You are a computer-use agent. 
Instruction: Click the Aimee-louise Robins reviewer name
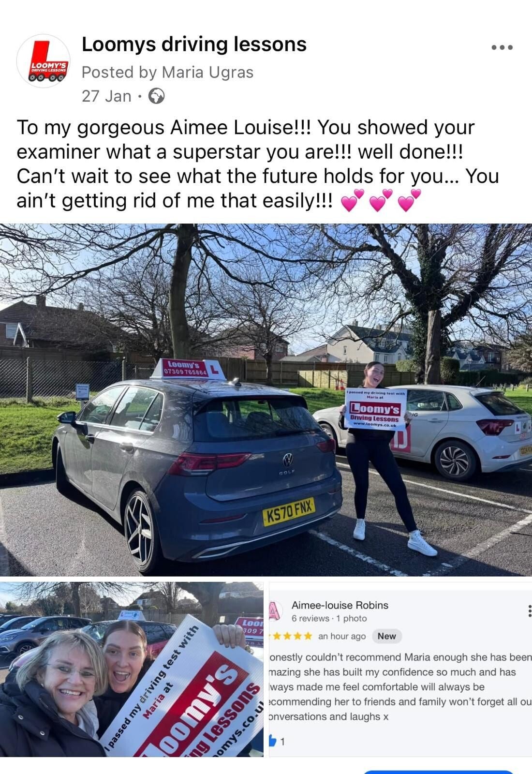(340, 605)
